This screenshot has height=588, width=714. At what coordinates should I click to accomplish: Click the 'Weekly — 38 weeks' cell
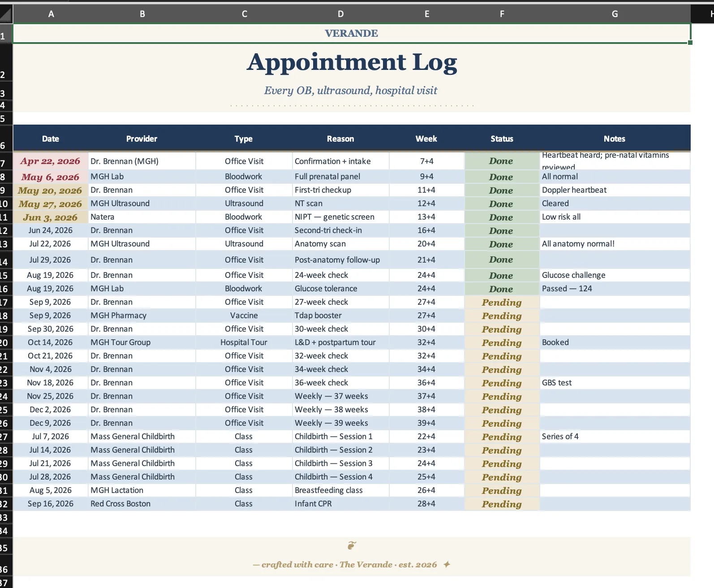coord(341,410)
